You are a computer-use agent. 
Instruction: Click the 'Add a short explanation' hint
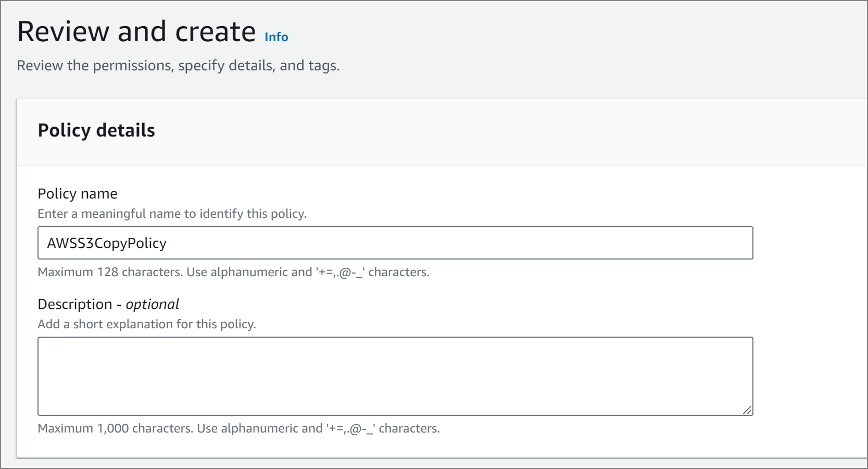pos(147,324)
